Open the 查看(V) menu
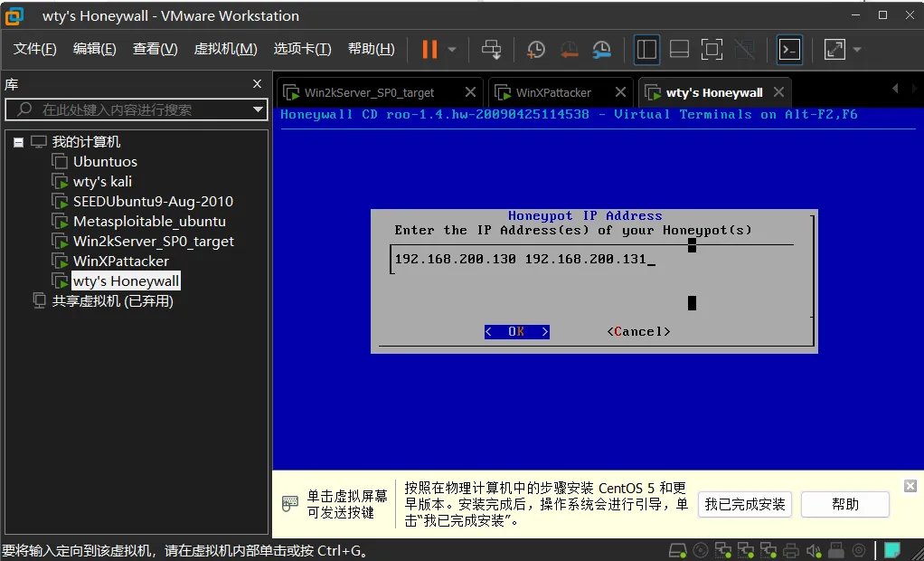Image resolution: width=924 pixels, height=561 pixels. (x=155, y=49)
